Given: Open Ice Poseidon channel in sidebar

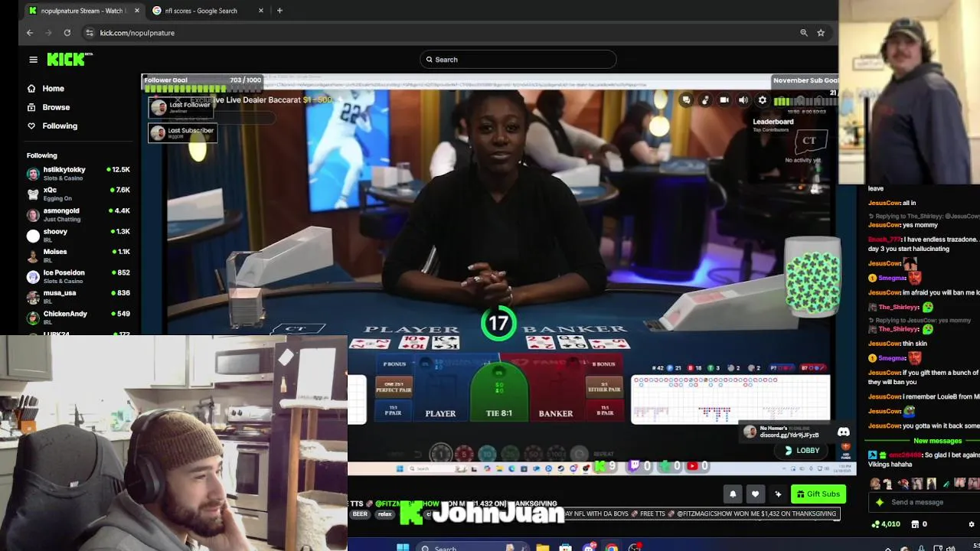Looking at the screenshot, I should click(78, 276).
